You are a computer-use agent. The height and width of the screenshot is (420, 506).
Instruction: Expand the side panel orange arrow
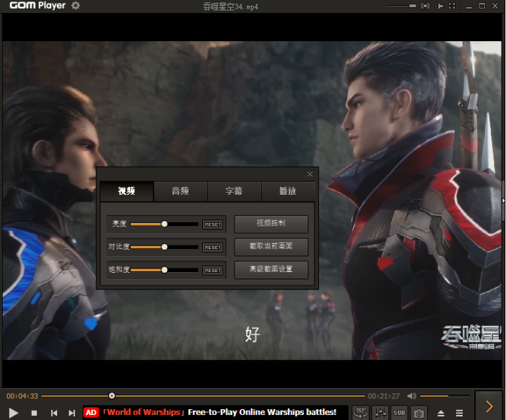489,406
